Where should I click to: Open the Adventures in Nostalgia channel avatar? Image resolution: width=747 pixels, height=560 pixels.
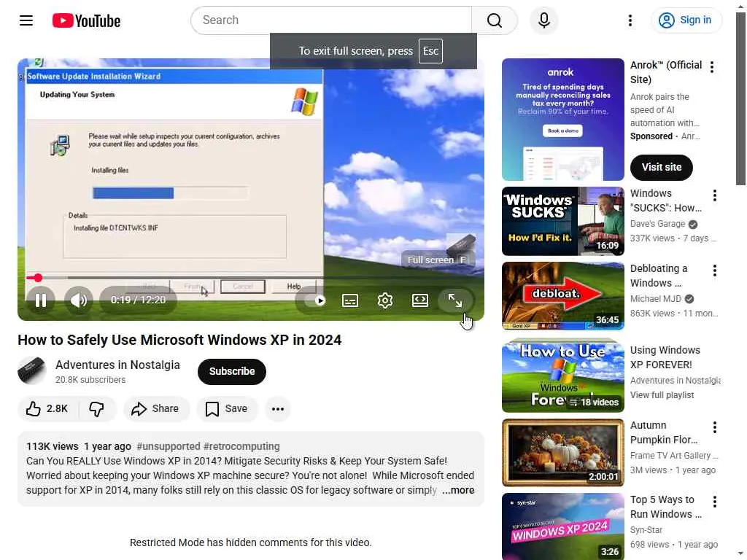coord(32,371)
